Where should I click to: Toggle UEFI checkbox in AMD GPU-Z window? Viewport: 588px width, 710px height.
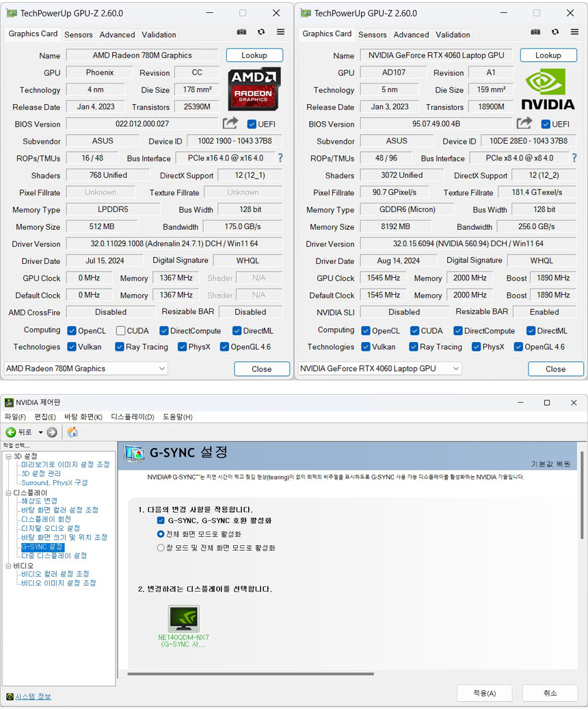click(252, 124)
